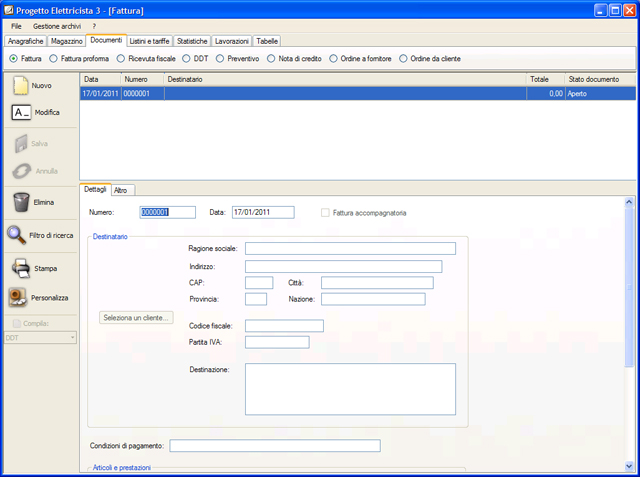This screenshot has height=477, width=640.
Task: Select the DDT radio button
Action: [186, 59]
